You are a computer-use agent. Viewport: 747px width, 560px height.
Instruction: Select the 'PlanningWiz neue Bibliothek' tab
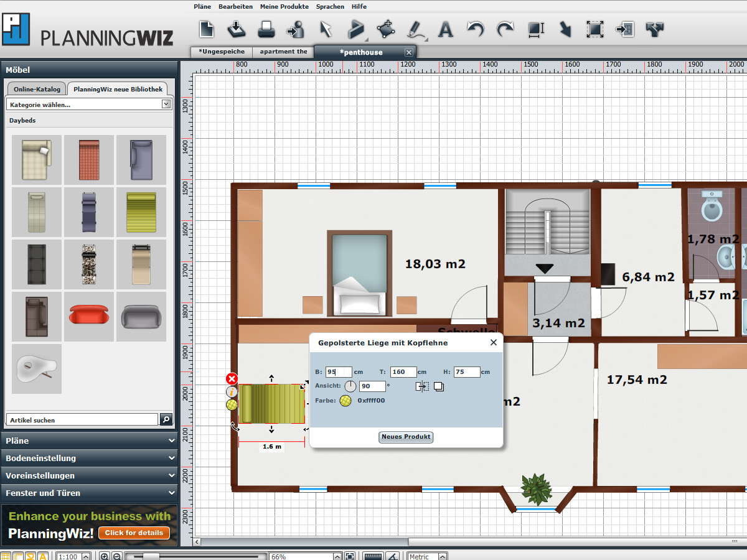[x=118, y=89]
